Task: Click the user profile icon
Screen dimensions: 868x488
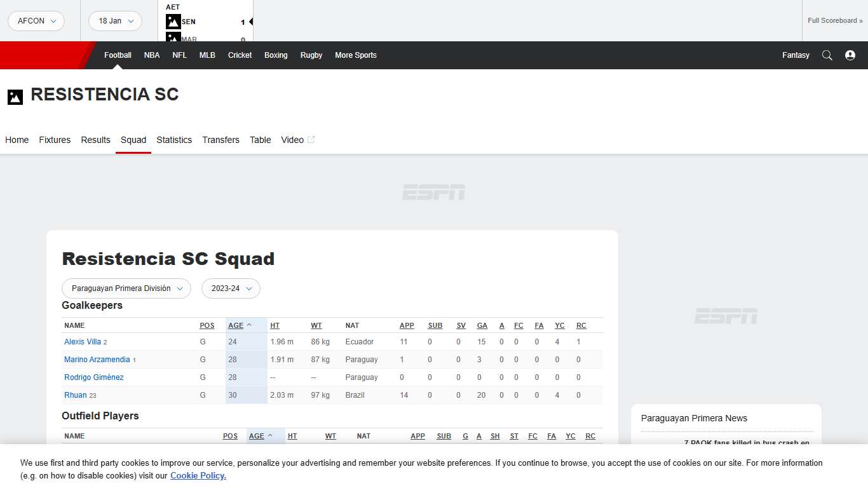Action: point(850,55)
